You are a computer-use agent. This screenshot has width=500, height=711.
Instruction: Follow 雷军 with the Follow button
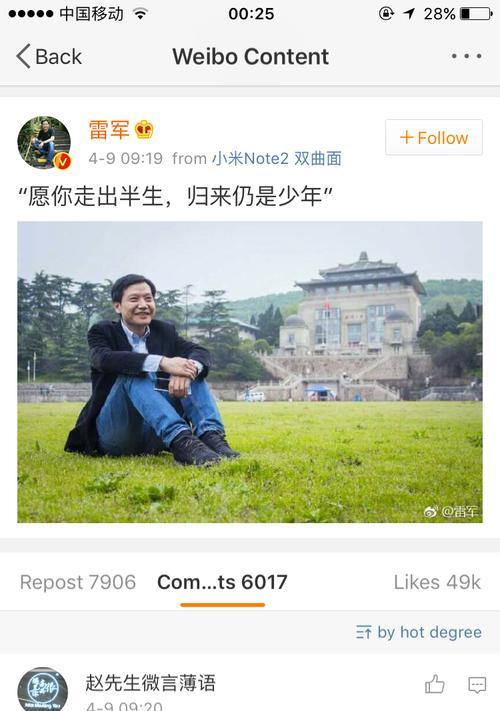click(x=434, y=137)
